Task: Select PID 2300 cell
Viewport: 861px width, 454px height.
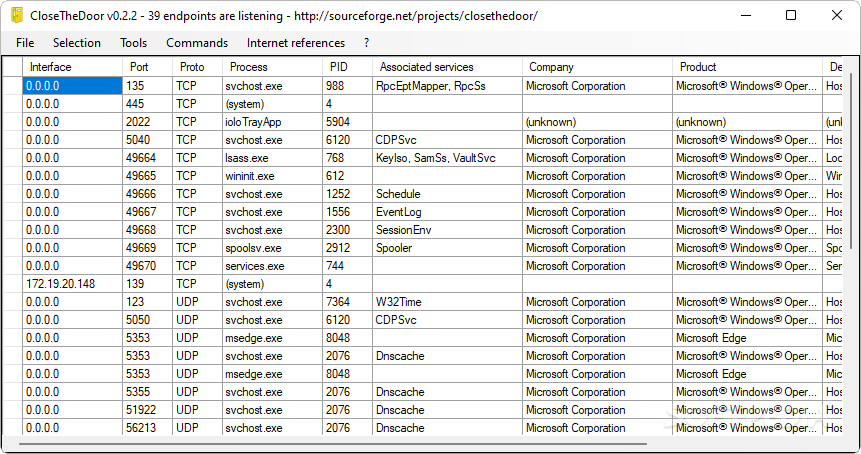Action: (347, 230)
